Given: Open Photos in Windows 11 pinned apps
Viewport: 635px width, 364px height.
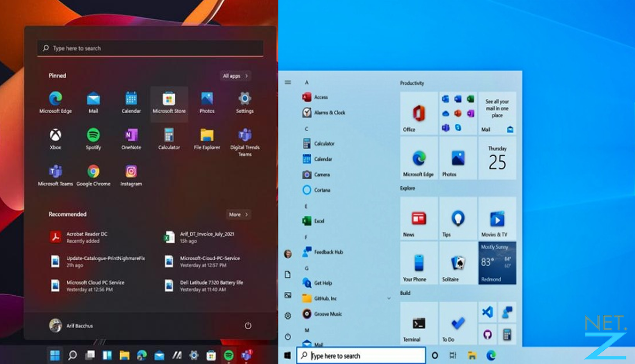Looking at the screenshot, I should [207, 103].
